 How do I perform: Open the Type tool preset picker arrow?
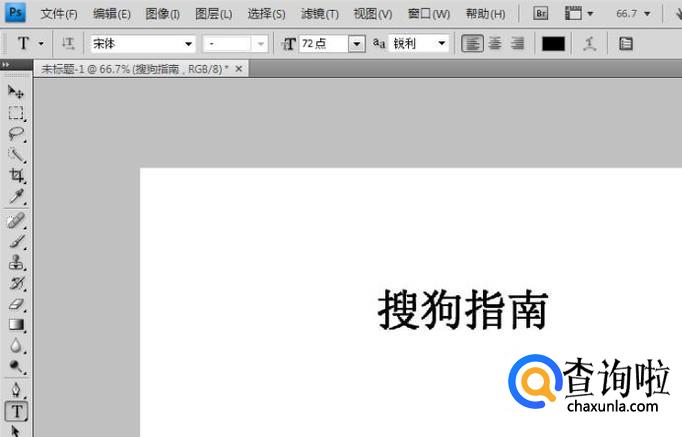click(41, 43)
